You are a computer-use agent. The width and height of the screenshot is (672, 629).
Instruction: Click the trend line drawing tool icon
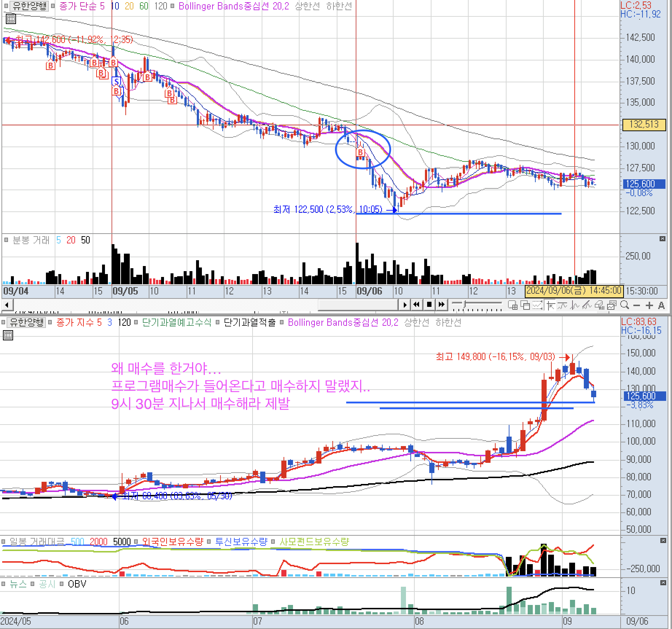587,305
